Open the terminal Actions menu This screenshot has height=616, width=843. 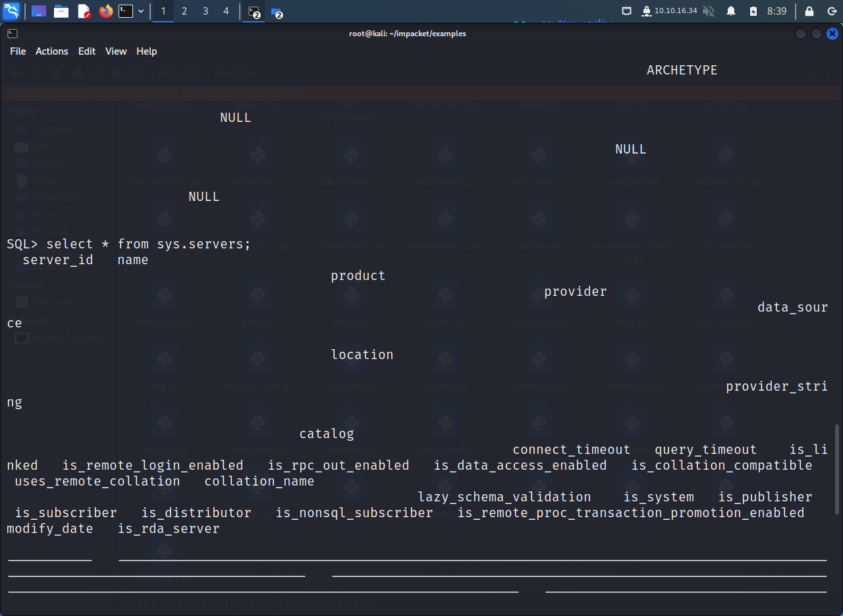tap(52, 51)
